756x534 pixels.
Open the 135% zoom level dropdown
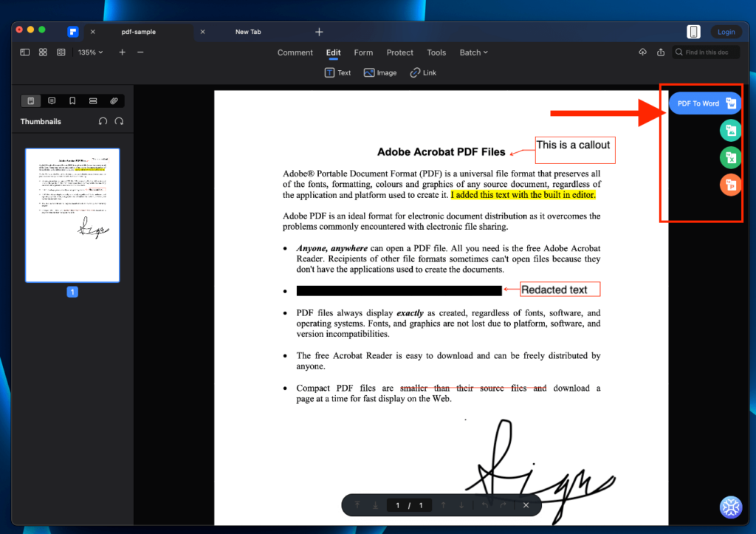click(91, 52)
